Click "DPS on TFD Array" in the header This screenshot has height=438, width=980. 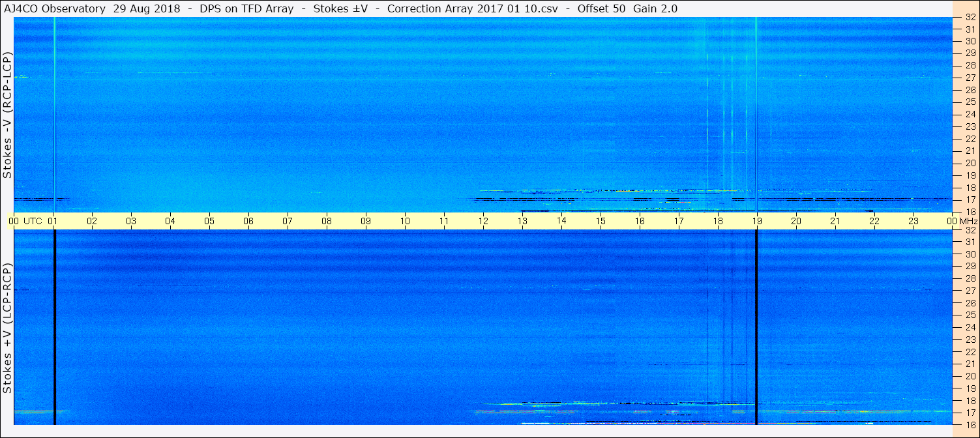[x=247, y=9]
